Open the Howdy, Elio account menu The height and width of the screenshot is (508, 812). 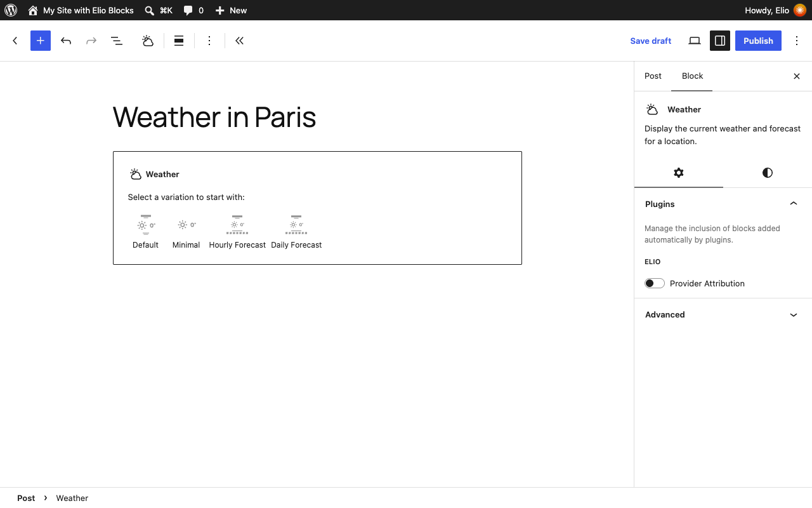[775, 10]
